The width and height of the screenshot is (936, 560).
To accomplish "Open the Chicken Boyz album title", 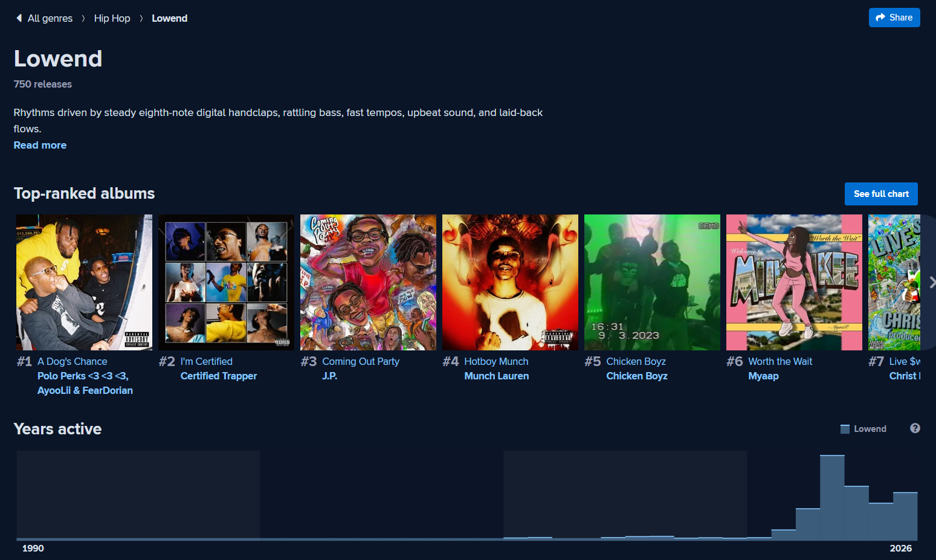I will (x=636, y=361).
